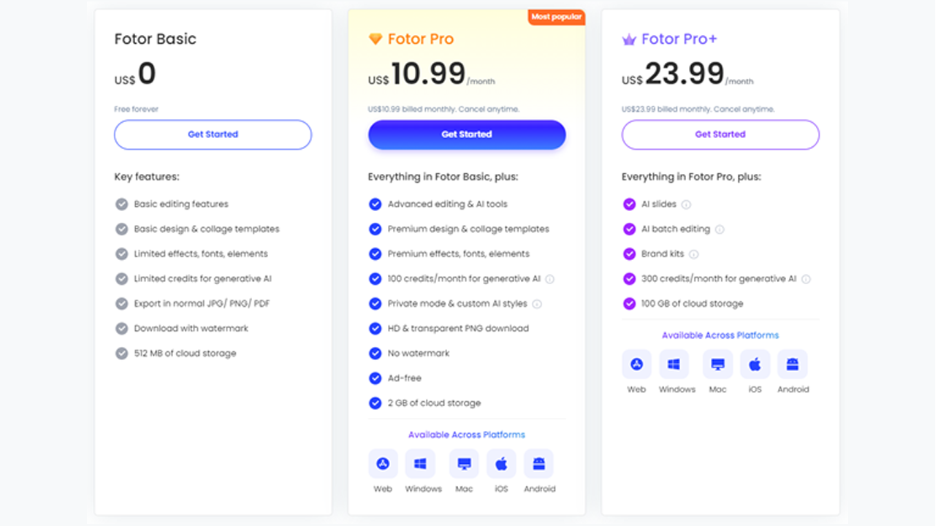This screenshot has width=936, height=526.
Task: Open info icon next to Brand kits
Action: (x=694, y=254)
